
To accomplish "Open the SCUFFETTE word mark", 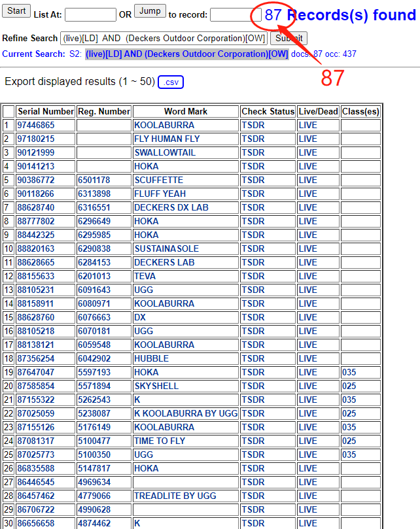I will pyautogui.click(x=159, y=180).
